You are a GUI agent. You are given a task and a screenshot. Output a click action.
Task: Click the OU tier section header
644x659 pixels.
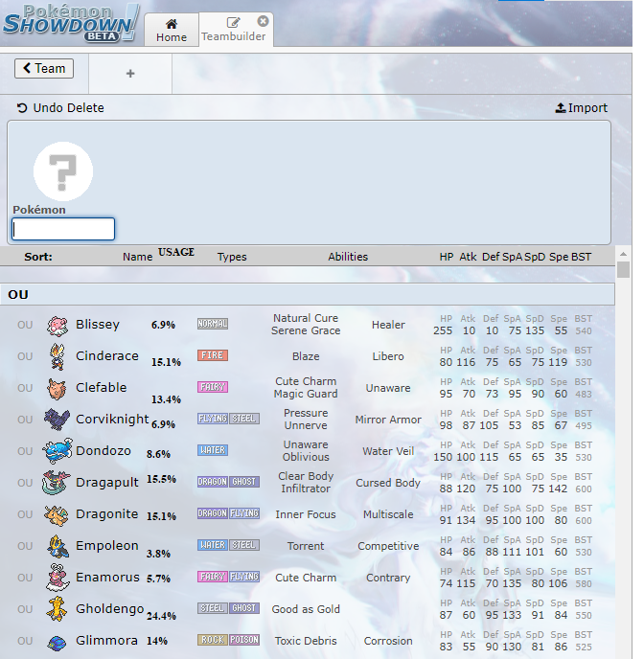point(308,294)
